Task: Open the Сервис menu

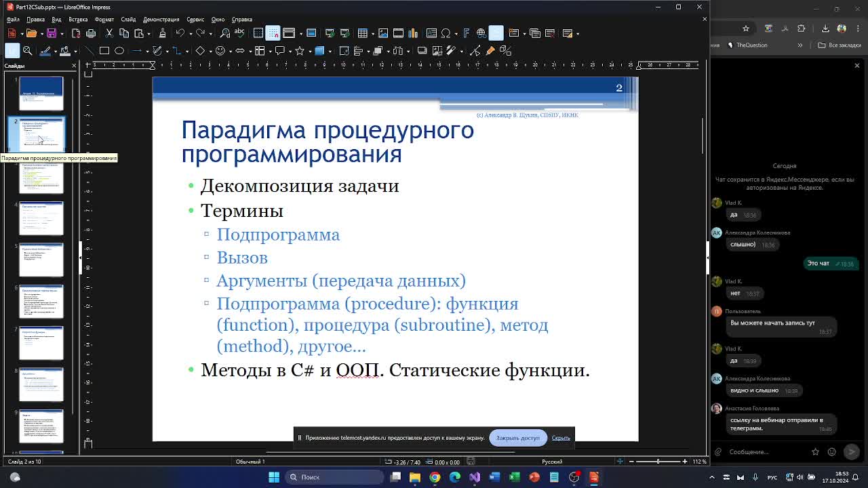Action: (195, 20)
